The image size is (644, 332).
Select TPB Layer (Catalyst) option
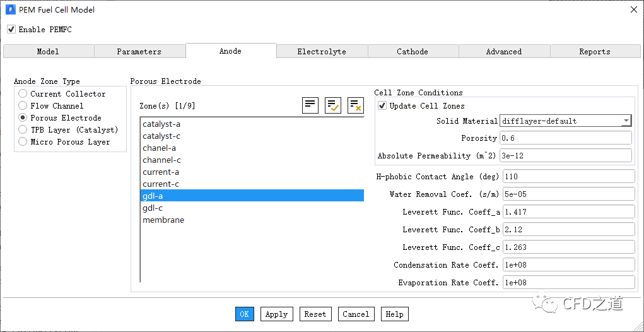tap(23, 130)
